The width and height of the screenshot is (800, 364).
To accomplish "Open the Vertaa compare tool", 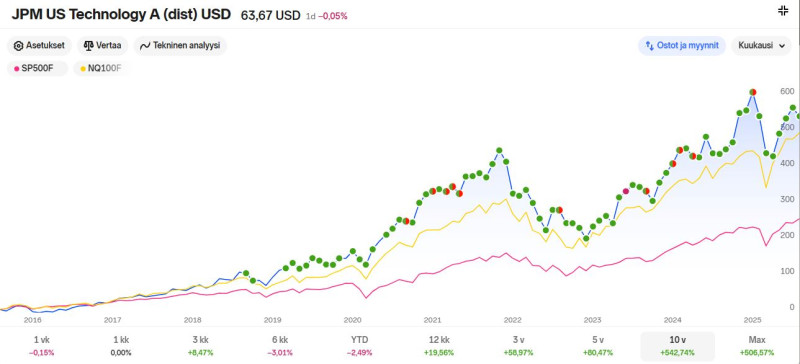I will (103, 45).
